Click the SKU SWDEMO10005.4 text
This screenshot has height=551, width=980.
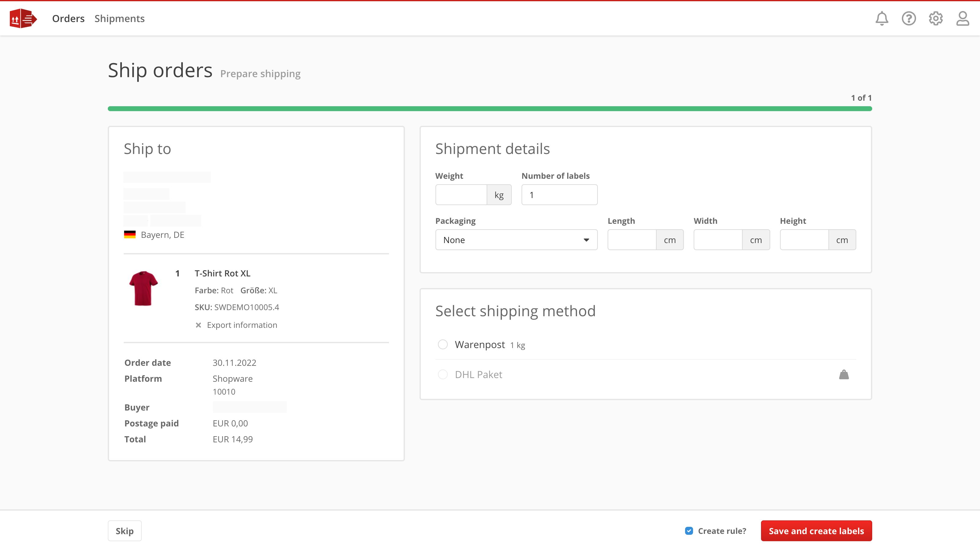click(x=237, y=307)
